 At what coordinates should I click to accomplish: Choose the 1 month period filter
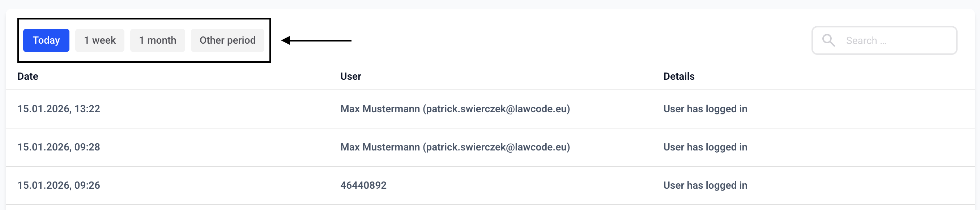tap(158, 40)
